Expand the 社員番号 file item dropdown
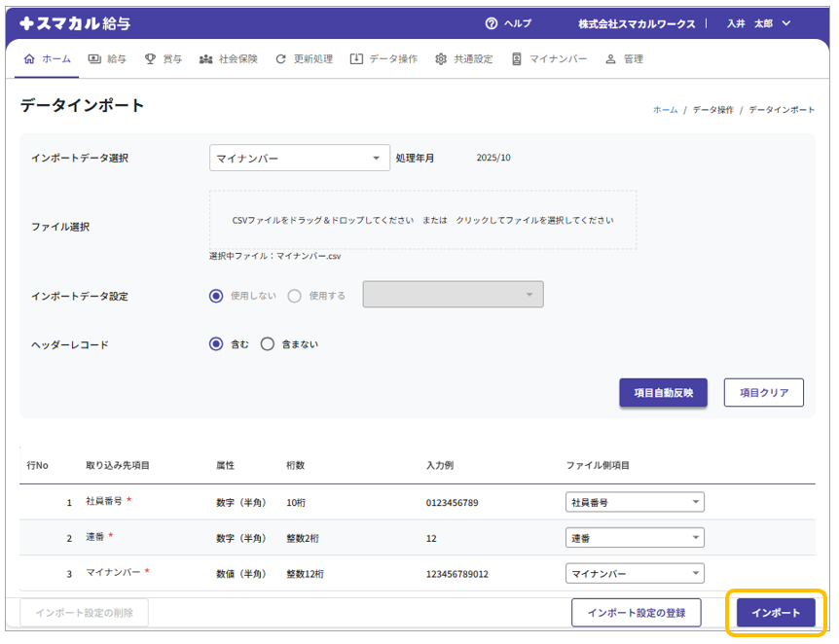 click(x=634, y=503)
